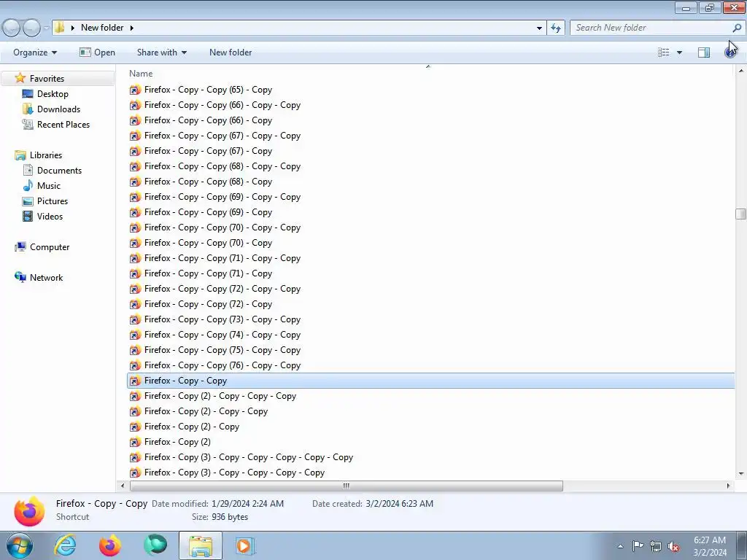Open the Organize dropdown menu
This screenshot has width=747, height=560.
(x=35, y=52)
